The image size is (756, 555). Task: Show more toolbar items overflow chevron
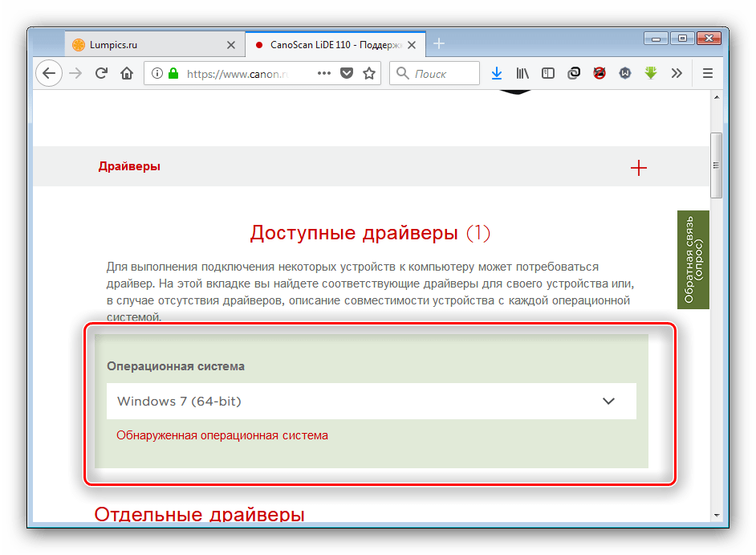(x=677, y=73)
